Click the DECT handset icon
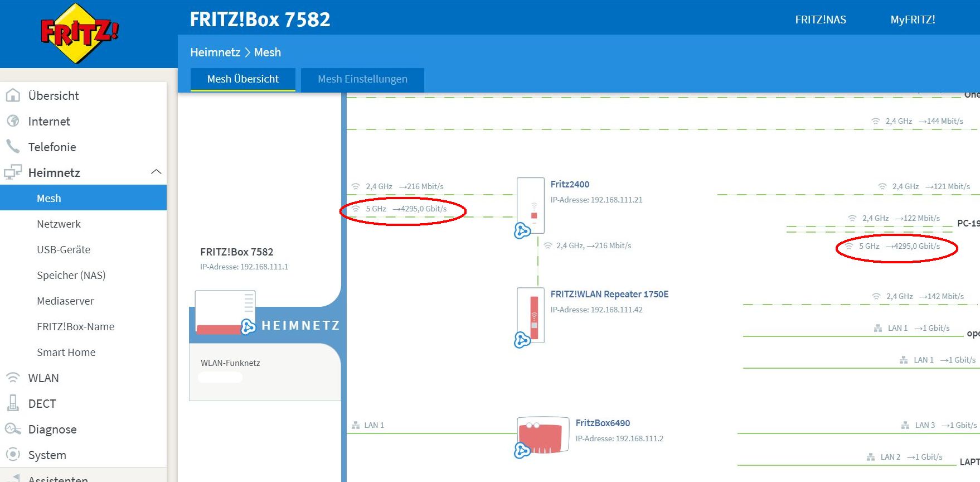The height and width of the screenshot is (482, 980). click(x=13, y=403)
